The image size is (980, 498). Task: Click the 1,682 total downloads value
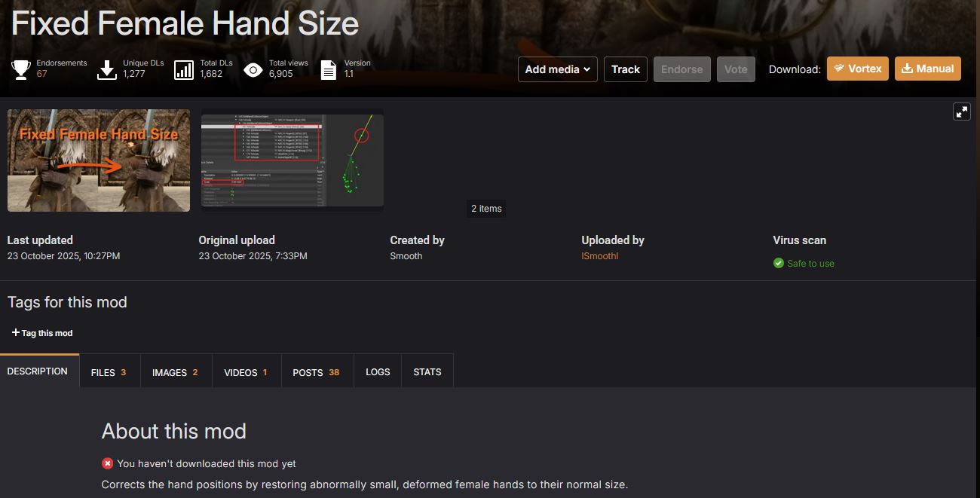pos(211,74)
